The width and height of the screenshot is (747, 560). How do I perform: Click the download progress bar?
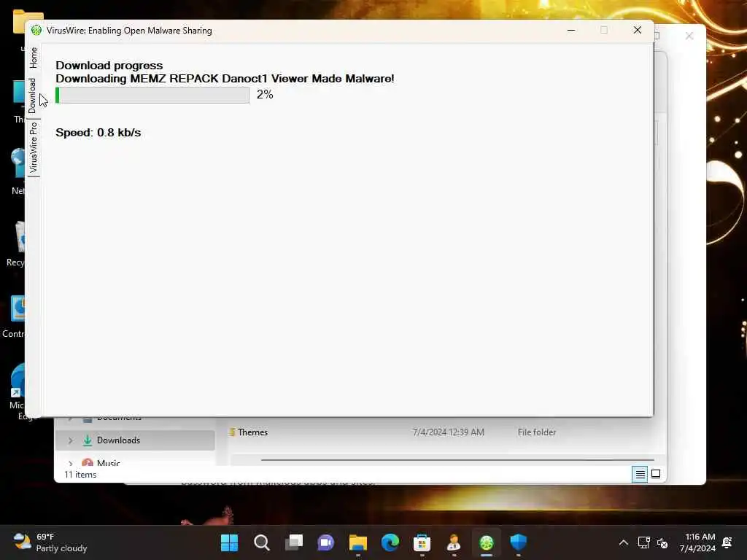152,95
